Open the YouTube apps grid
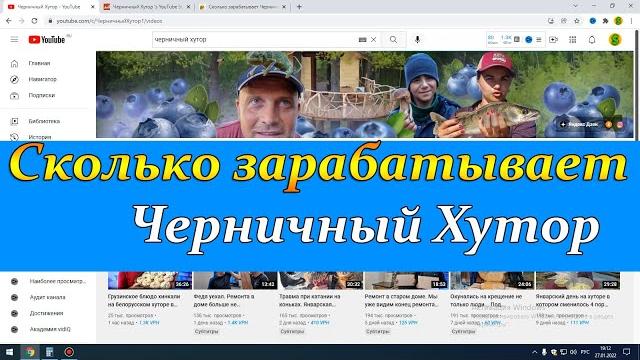The width and height of the screenshot is (640, 360). 573,40
